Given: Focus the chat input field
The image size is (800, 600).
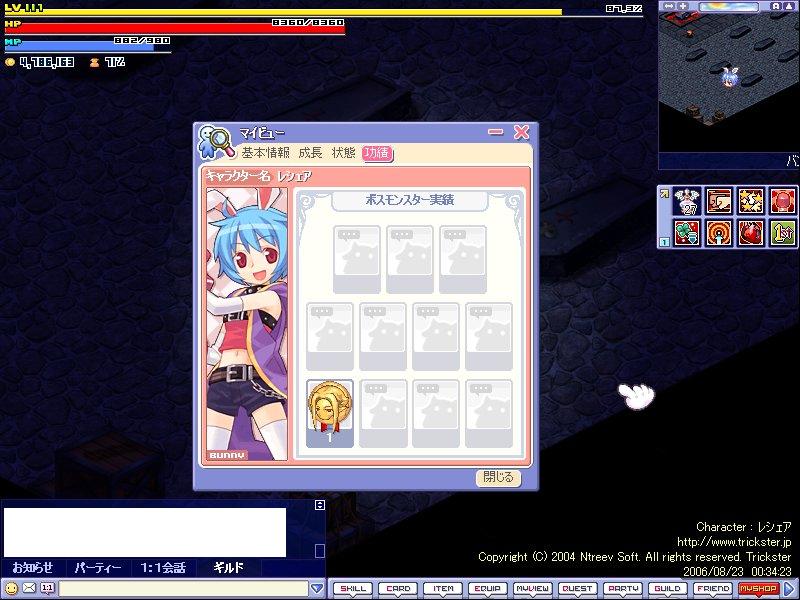Looking at the screenshot, I should (184, 588).
